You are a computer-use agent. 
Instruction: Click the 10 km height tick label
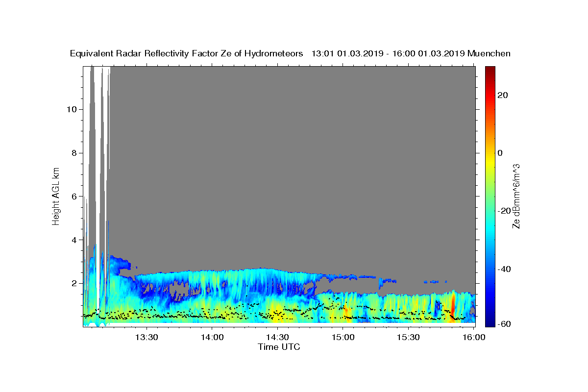[72, 109]
